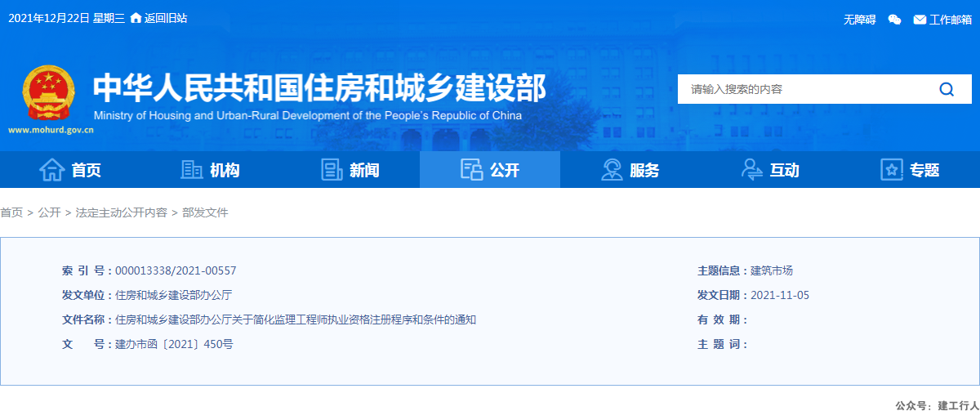Go to 首页 in the breadcrumb

click(x=11, y=212)
